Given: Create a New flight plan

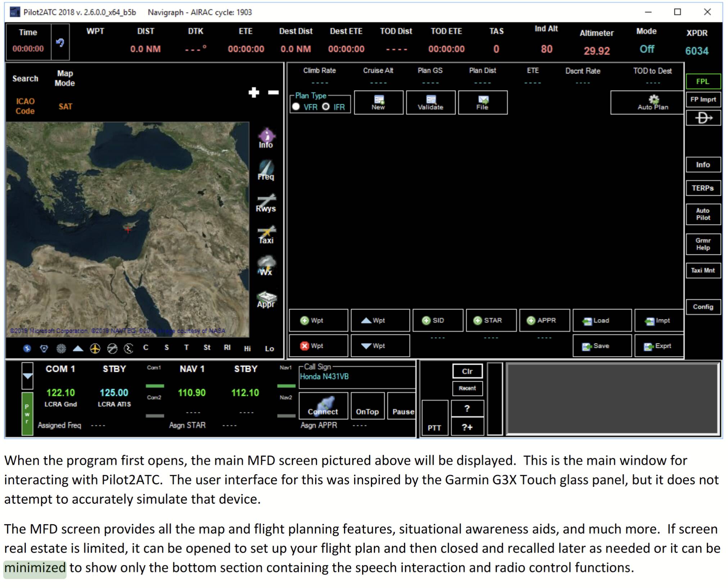Looking at the screenshot, I should [x=378, y=103].
